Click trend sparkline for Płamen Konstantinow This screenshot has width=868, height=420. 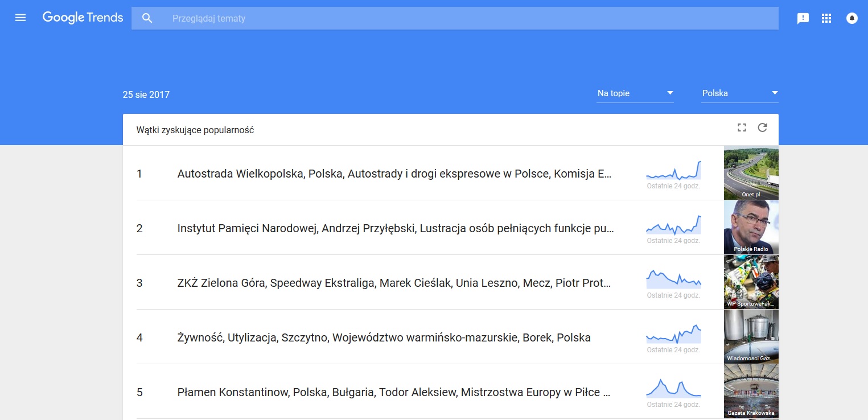tap(673, 389)
